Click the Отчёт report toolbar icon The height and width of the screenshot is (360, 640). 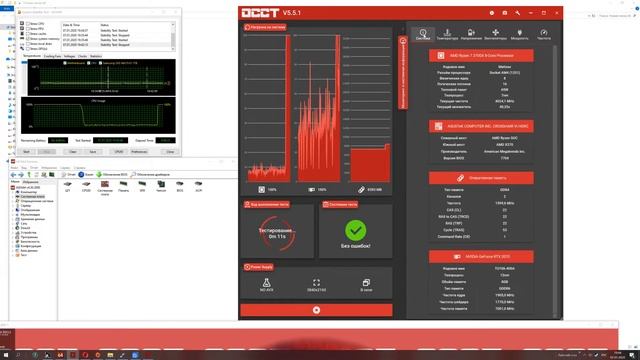[68, 175]
